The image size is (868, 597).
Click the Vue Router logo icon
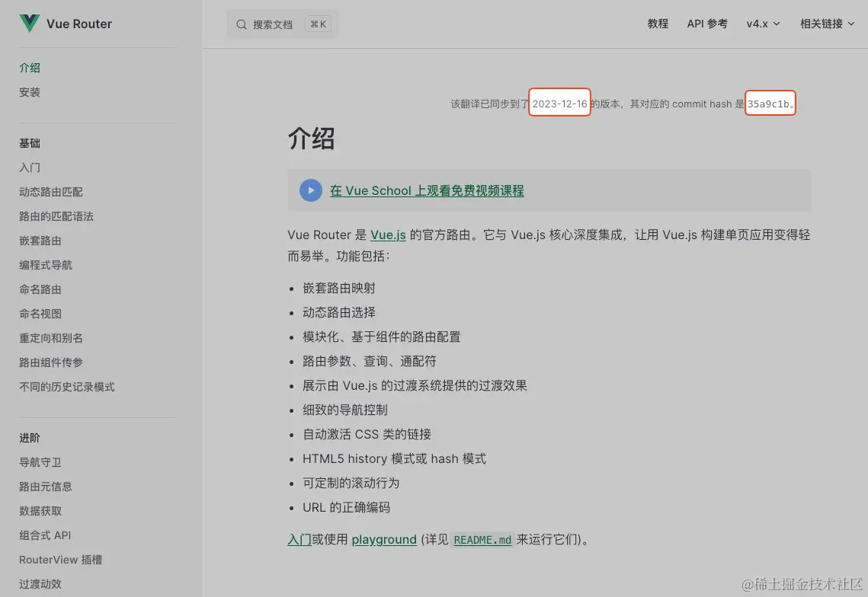28,23
